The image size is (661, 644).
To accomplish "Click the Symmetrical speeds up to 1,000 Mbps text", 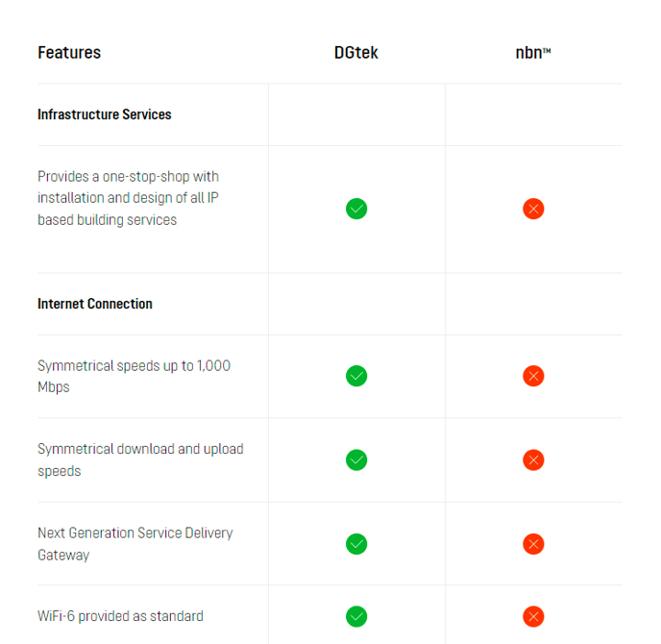I will click(135, 376).
